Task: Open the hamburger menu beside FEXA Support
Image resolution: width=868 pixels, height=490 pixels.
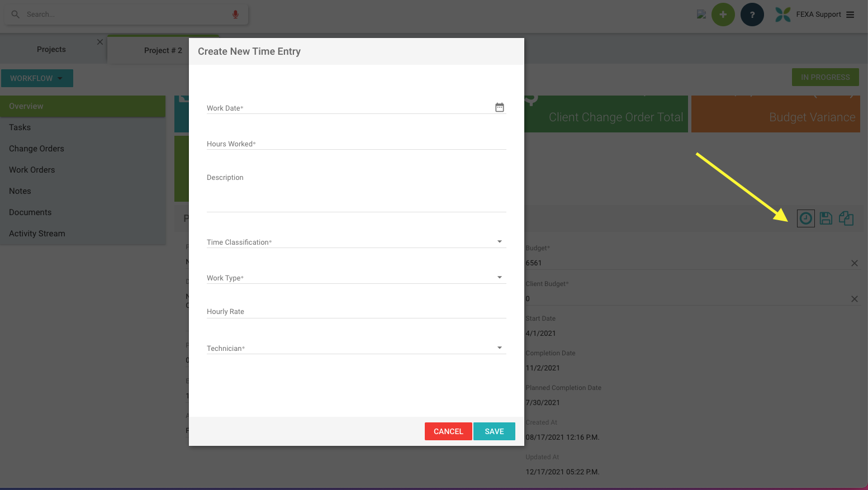Action: pos(850,15)
